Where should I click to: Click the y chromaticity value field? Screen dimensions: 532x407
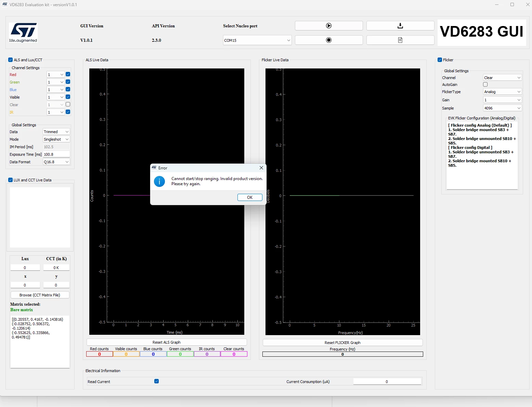(x=56, y=285)
